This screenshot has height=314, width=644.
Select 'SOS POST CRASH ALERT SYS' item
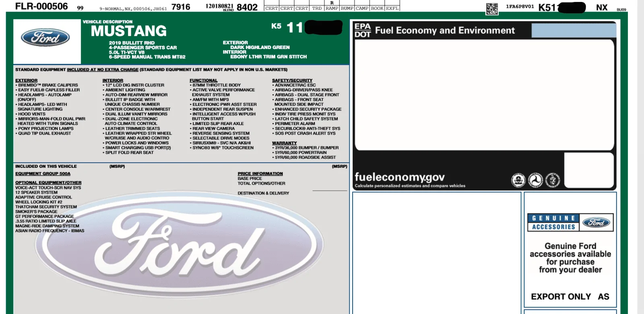[304, 133]
